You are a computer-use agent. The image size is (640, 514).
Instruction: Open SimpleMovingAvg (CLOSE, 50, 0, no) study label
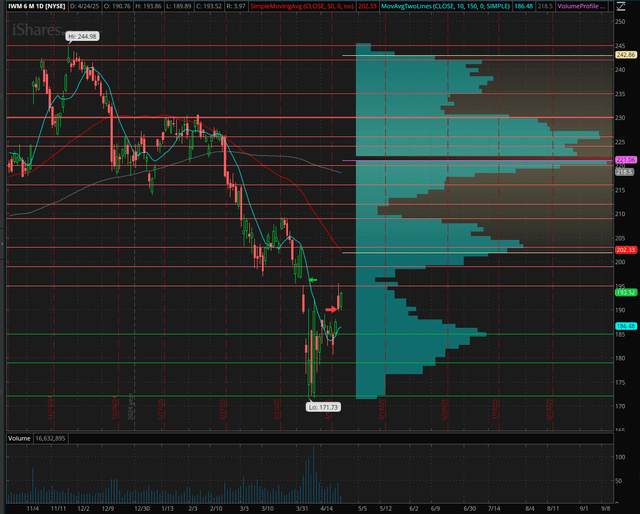(302, 6)
